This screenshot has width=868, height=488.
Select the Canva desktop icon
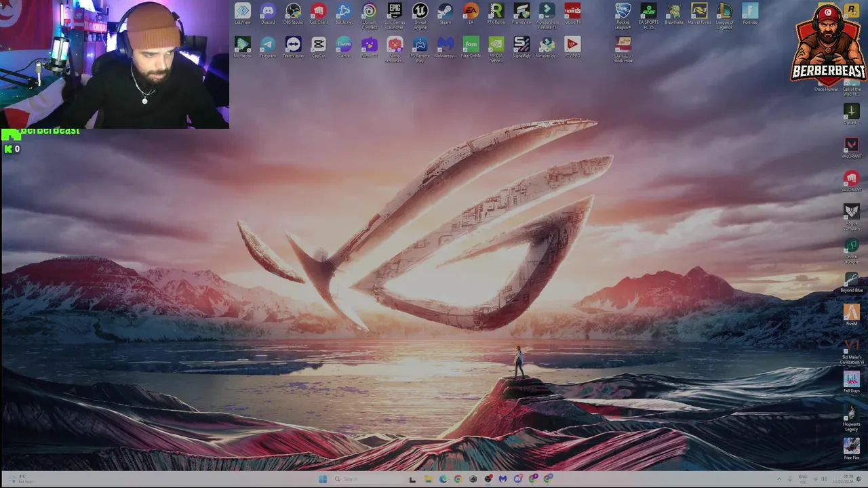click(x=344, y=47)
